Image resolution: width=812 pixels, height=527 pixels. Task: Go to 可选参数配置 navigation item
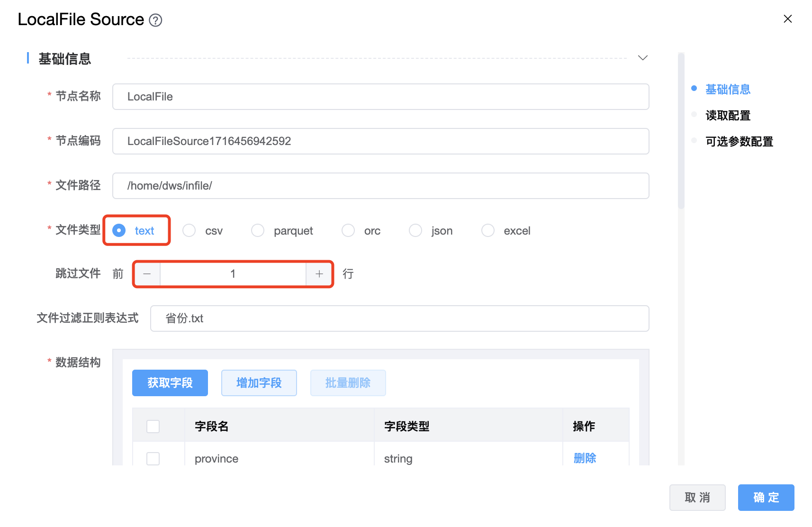click(x=739, y=142)
